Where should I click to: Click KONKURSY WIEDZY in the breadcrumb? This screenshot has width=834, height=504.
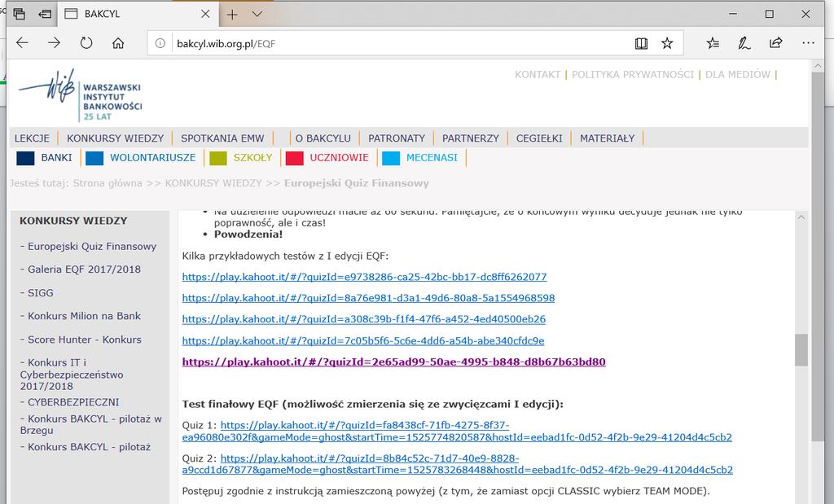point(213,183)
